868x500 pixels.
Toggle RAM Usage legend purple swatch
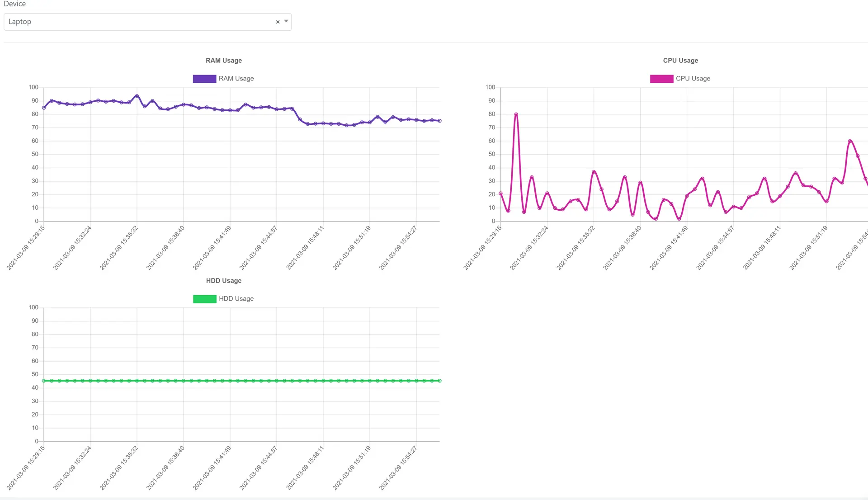pos(204,79)
